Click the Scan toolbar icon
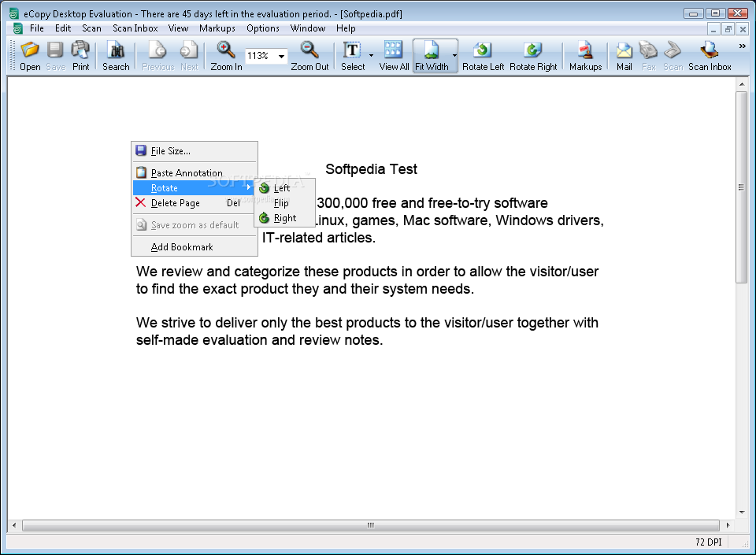756x555 pixels. [x=673, y=56]
